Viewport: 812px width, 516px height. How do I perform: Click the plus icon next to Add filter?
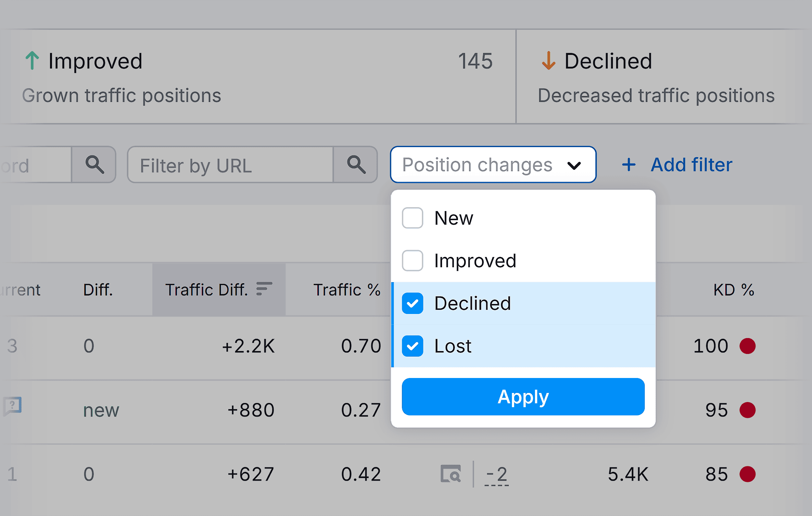(628, 164)
